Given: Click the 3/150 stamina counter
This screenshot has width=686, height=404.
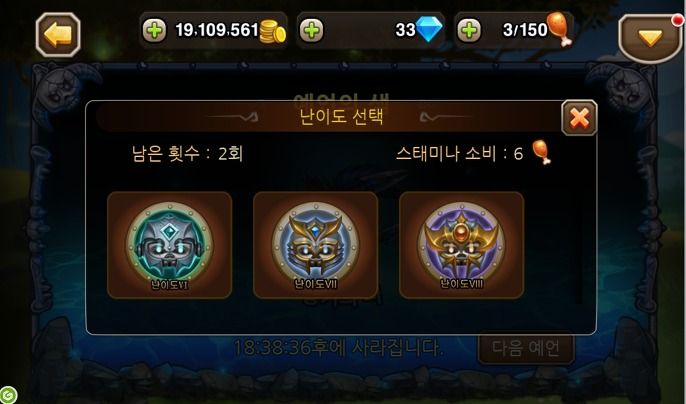Looking at the screenshot, I should coord(525,30).
